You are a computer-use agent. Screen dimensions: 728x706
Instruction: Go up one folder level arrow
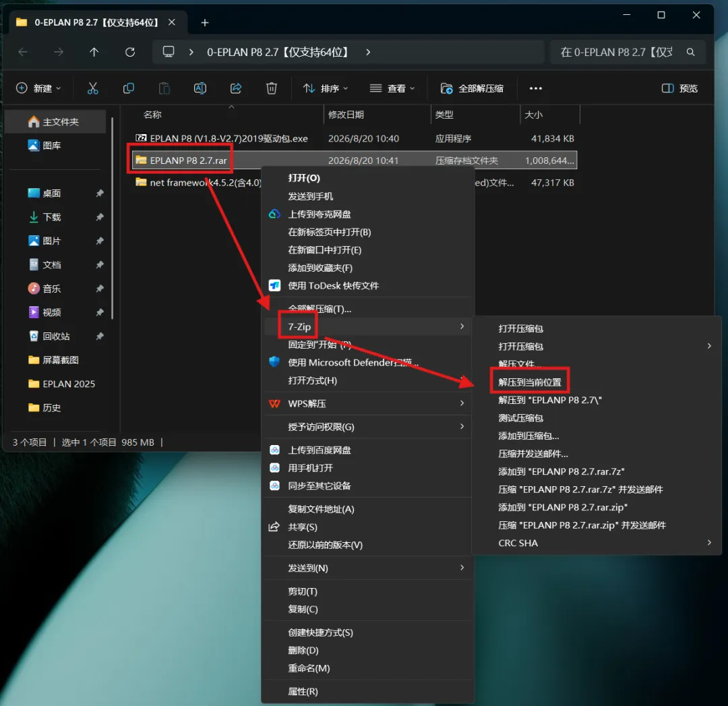click(x=94, y=52)
